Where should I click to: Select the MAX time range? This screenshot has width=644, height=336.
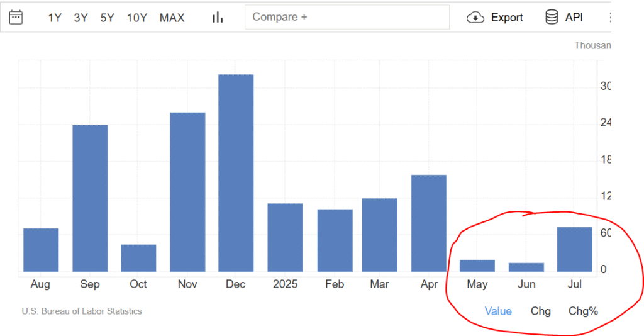172,18
